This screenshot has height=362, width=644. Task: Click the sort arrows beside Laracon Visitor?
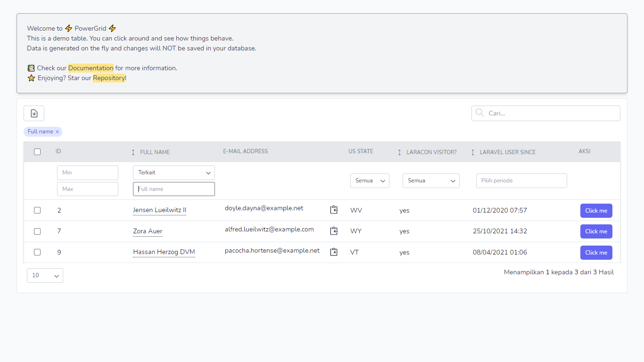(399, 152)
